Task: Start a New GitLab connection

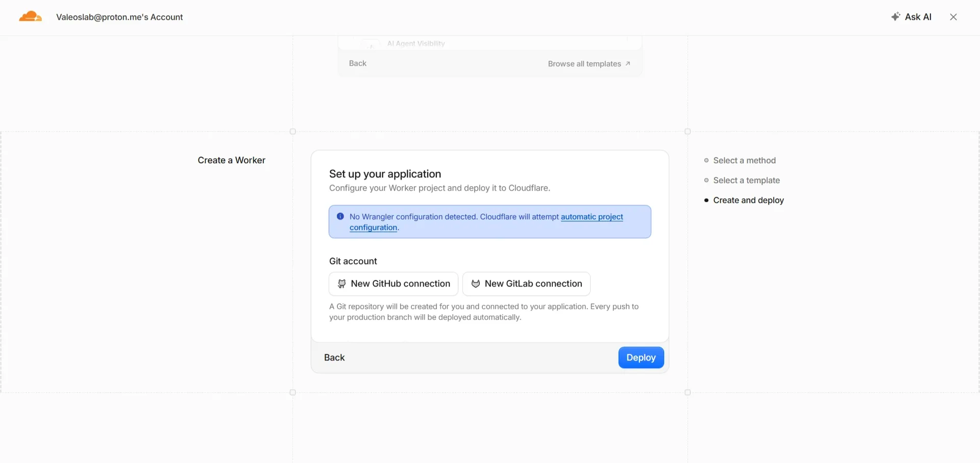Action: (x=526, y=284)
